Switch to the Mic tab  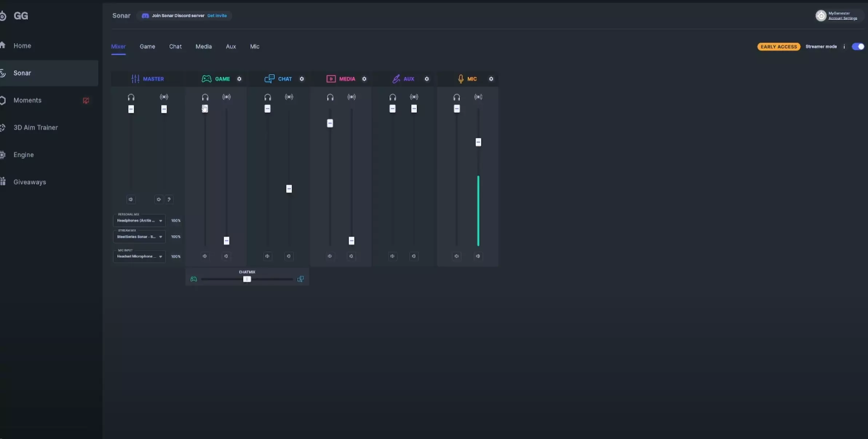pyautogui.click(x=255, y=47)
